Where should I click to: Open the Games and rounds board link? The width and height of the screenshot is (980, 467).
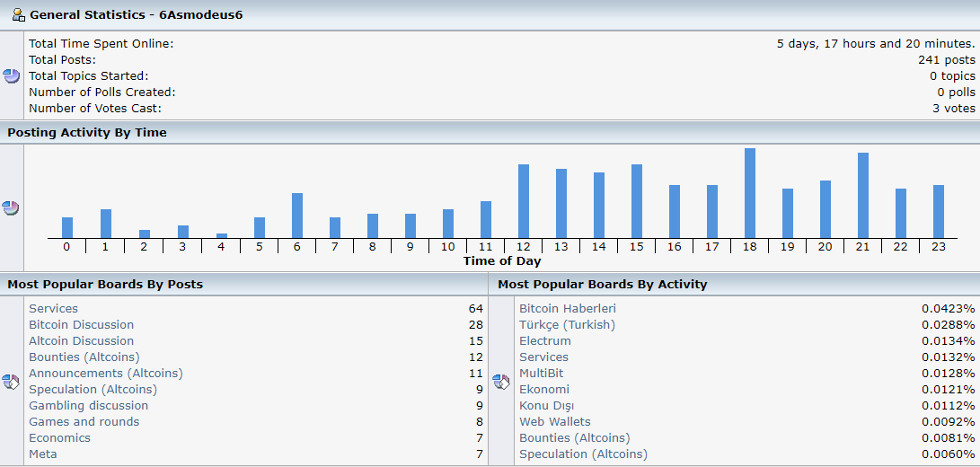click(x=84, y=422)
